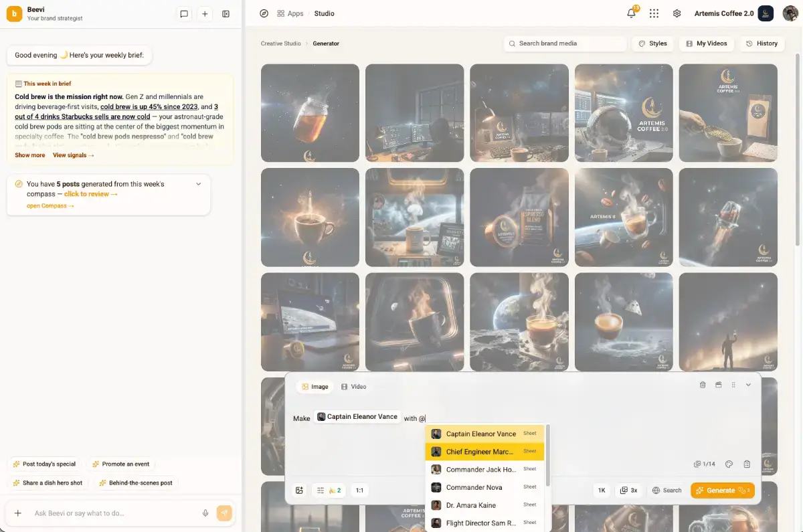Change the 1K resolution option
Screen dimensions: 803x532
pyautogui.click(x=602, y=491)
